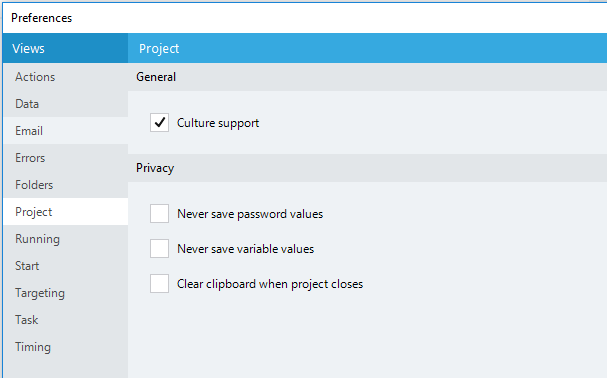Viewport: 607px width, 378px height.
Task: Switch to the Start preferences view
Action: [65, 266]
